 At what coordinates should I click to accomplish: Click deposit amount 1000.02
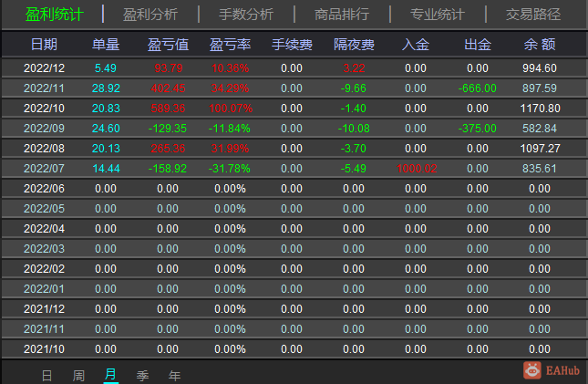click(x=417, y=169)
